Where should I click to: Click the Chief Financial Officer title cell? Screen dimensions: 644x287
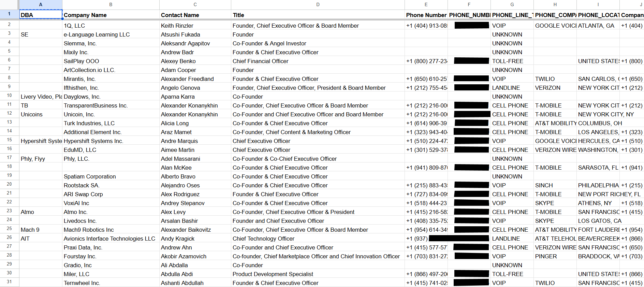[318, 61]
